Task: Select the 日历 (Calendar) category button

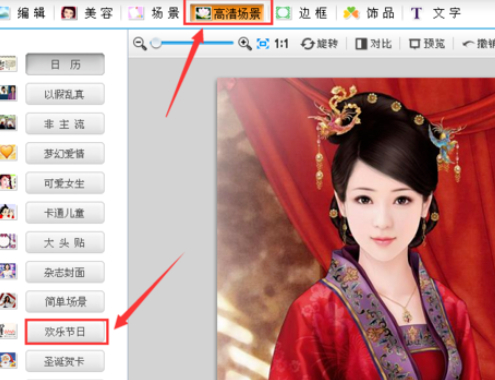Action: 65,64
